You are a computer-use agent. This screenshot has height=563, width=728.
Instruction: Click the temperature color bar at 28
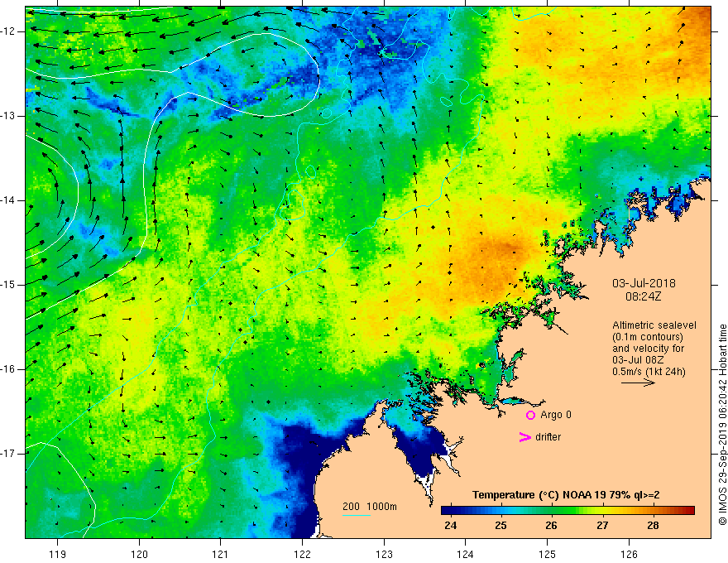pos(653,511)
